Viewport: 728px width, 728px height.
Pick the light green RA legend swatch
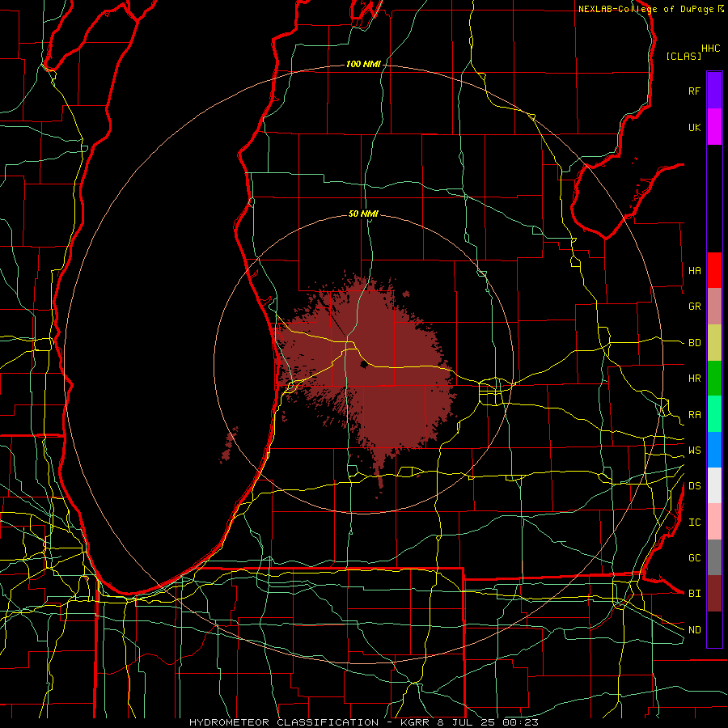point(714,414)
